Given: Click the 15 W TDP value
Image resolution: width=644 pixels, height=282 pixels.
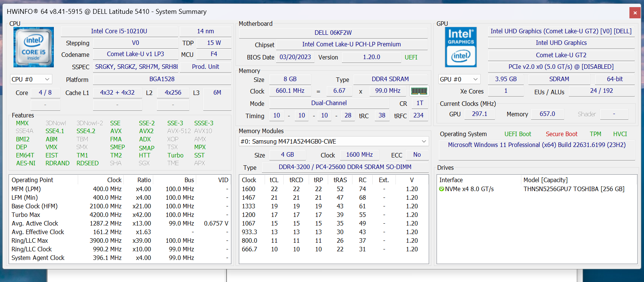Looking at the screenshot, I should click(x=214, y=43).
